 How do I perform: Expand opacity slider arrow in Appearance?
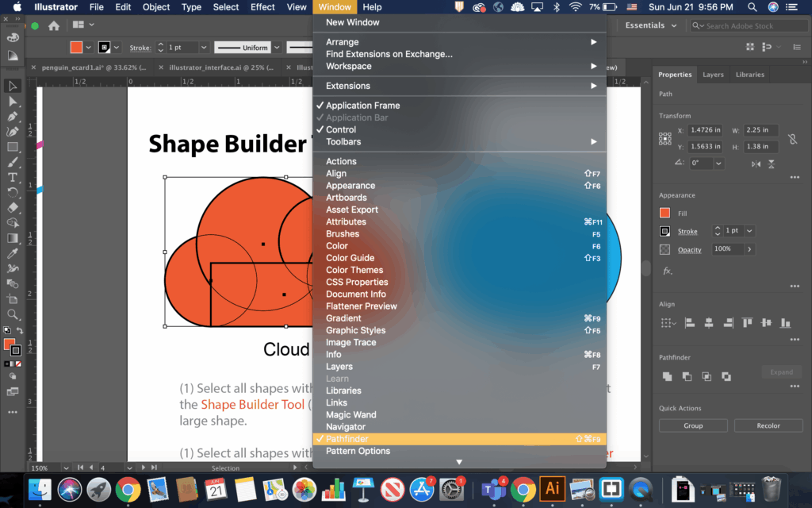coord(749,249)
